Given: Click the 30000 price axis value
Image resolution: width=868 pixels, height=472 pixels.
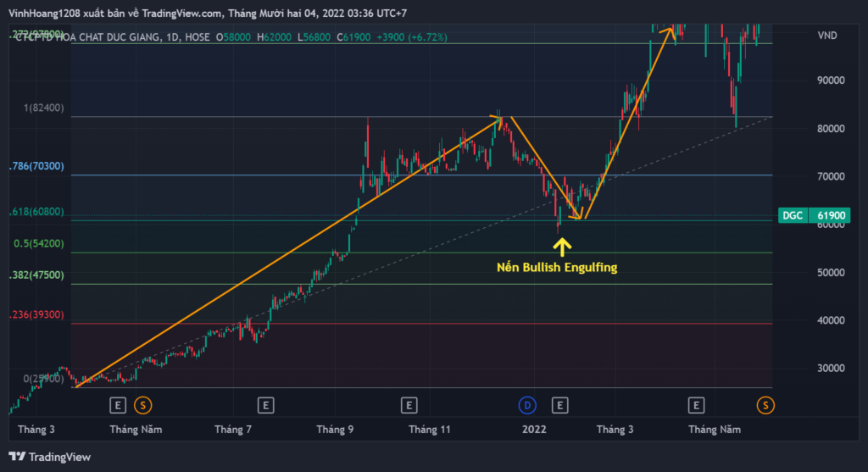Looking at the screenshot, I should (831, 368).
